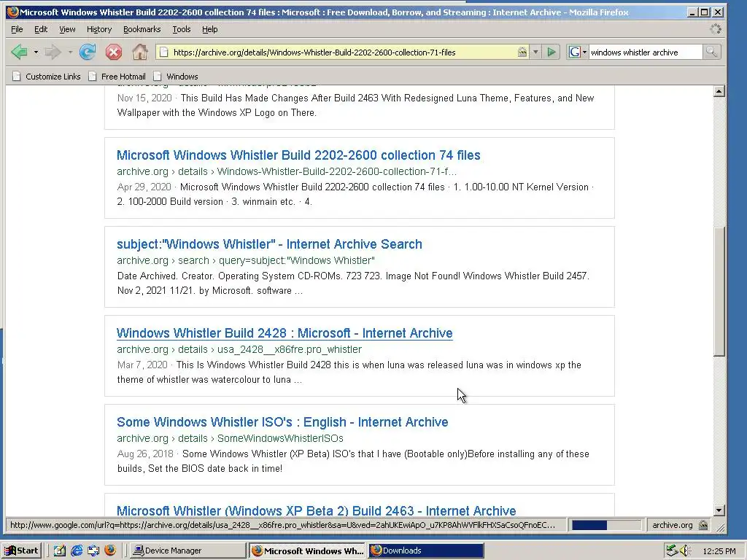Switch to the Downloads taskbar window
This screenshot has width=747, height=560.
point(426,551)
